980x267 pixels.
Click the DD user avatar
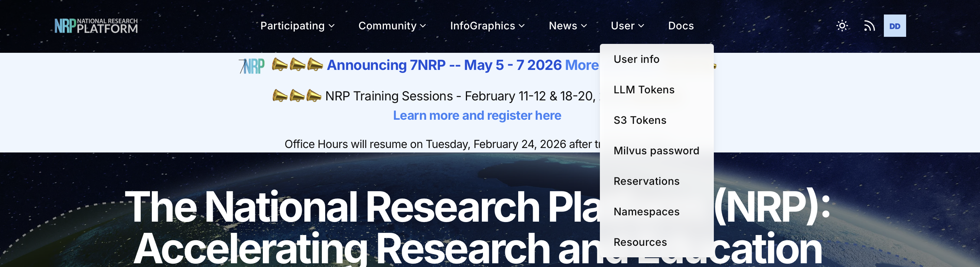click(x=894, y=26)
